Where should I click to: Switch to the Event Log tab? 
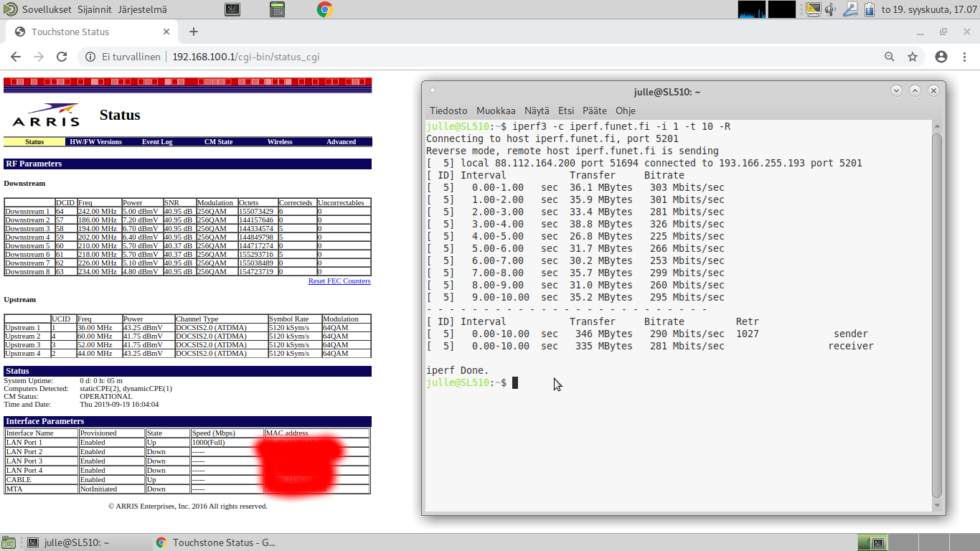tap(157, 142)
